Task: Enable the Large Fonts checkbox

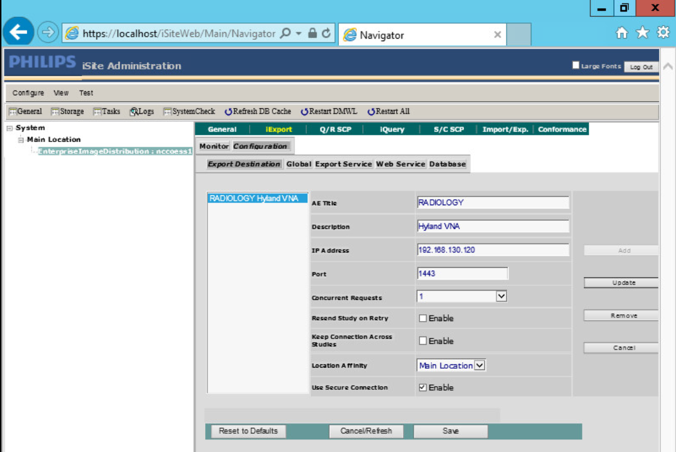Action: pos(576,65)
